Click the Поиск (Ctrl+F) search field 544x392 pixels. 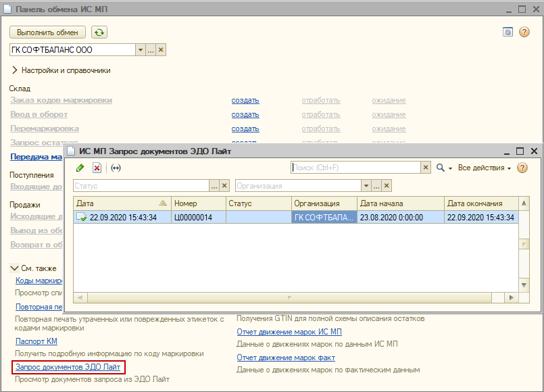(355, 168)
